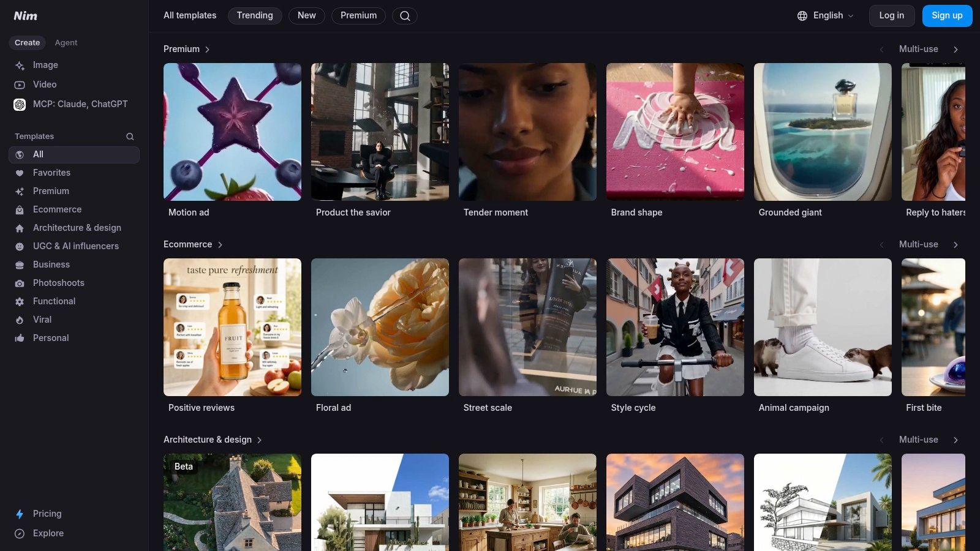Click the Log in button
This screenshot has height=551, width=980.
pos(892,16)
